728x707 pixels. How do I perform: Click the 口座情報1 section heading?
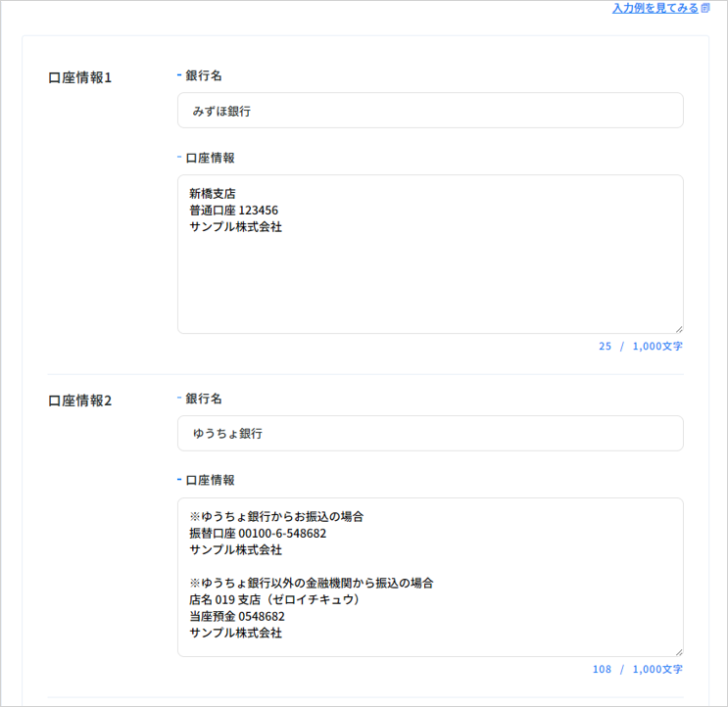80,77
